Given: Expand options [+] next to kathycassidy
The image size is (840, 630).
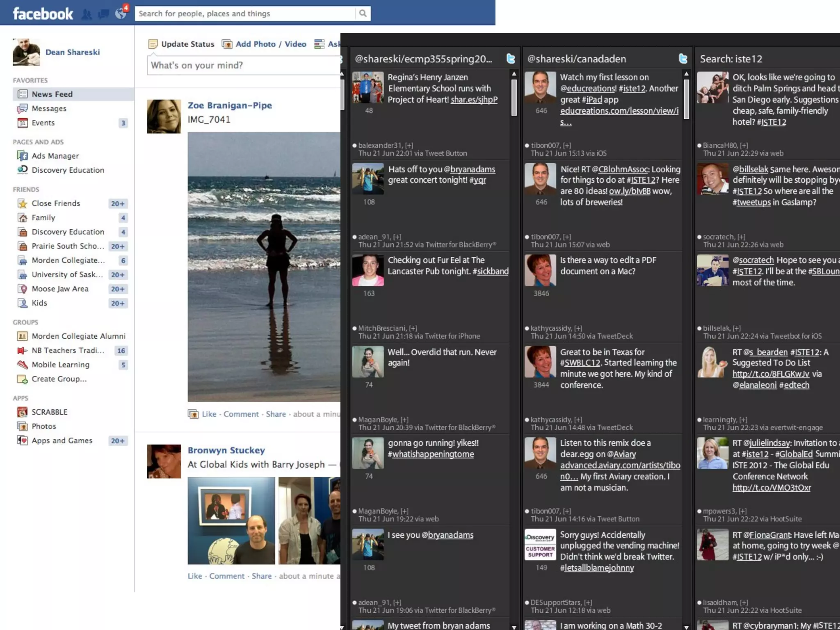Looking at the screenshot, I should 578,328.
